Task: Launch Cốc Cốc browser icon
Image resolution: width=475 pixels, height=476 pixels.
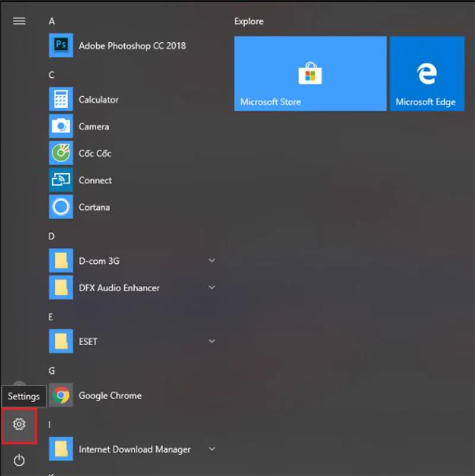Action: click(x=61, y=153)
